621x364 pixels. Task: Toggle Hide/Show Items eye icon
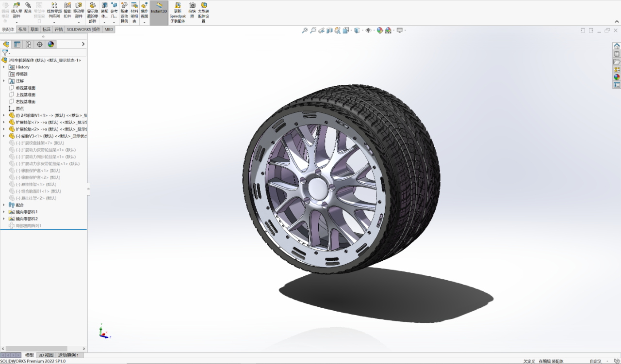368,30
